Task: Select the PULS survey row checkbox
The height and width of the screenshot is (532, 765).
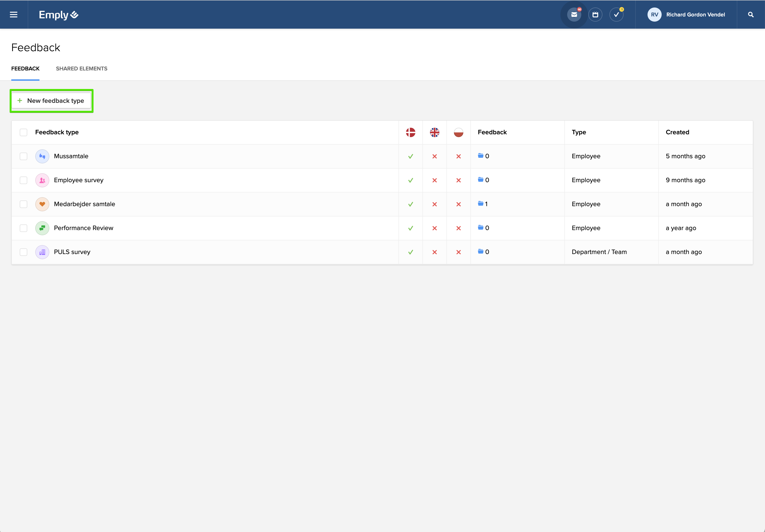Action: pos(23,252)
